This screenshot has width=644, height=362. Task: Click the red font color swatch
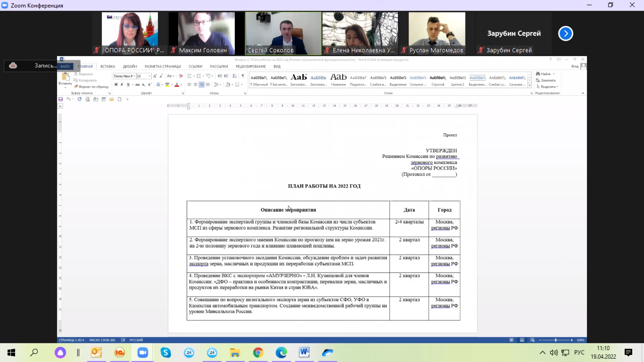(x=176, y=85)
